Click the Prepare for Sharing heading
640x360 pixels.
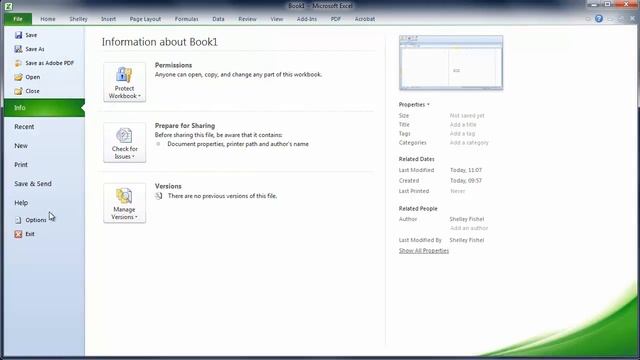pyautogui.click(x=184, y=126)
